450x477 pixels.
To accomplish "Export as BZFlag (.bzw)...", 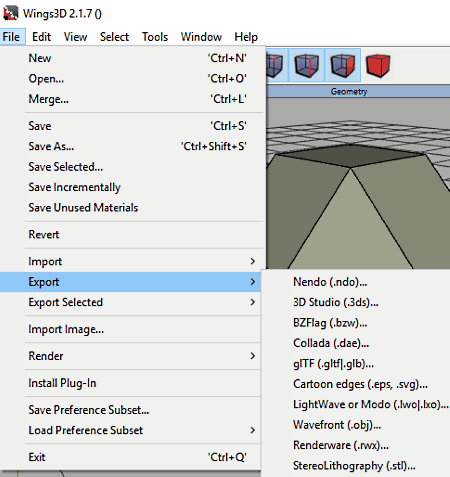I will click(x=356, y=323).
